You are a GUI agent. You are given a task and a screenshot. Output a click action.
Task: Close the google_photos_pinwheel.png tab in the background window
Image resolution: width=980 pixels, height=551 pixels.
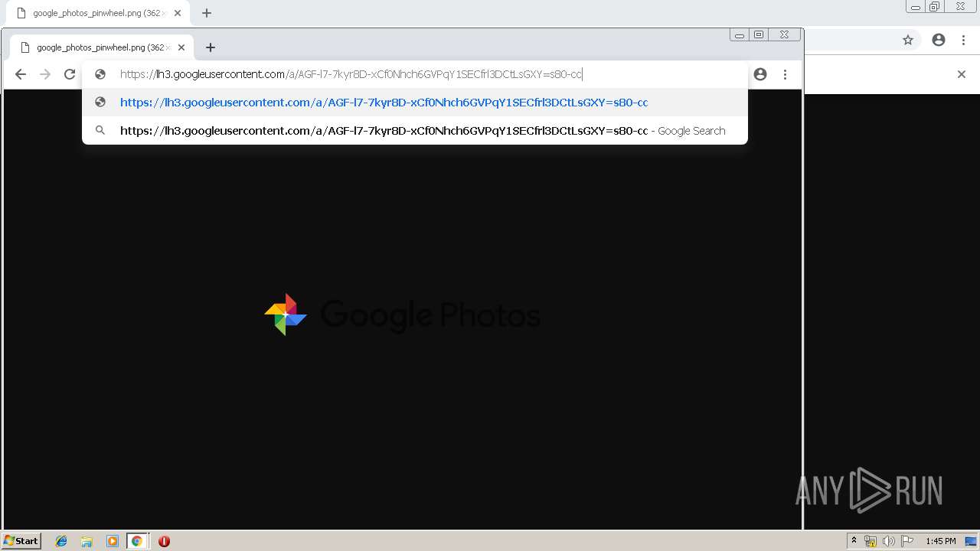(178, 13)
